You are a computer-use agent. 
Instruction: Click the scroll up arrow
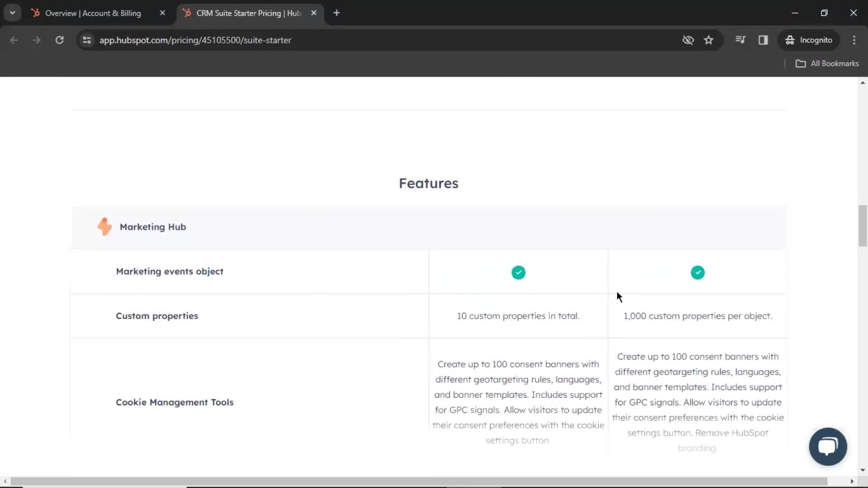click(x=863, y=83)
